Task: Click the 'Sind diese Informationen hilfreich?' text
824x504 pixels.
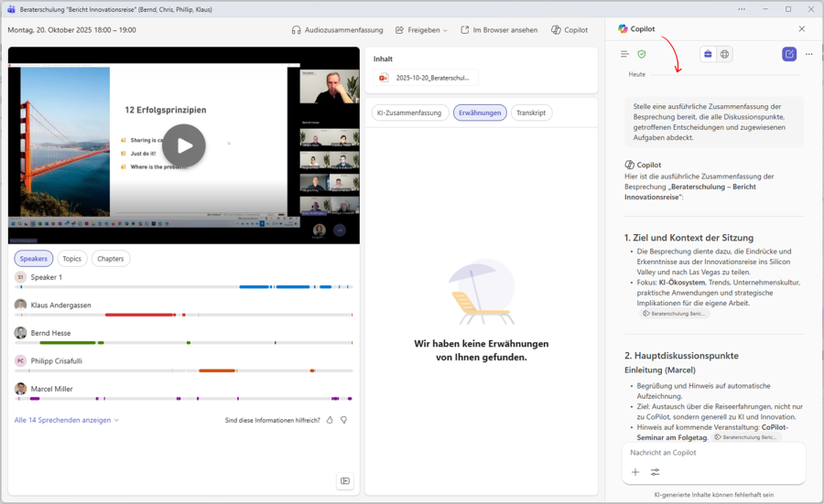Action: click(x=272, y=420)
